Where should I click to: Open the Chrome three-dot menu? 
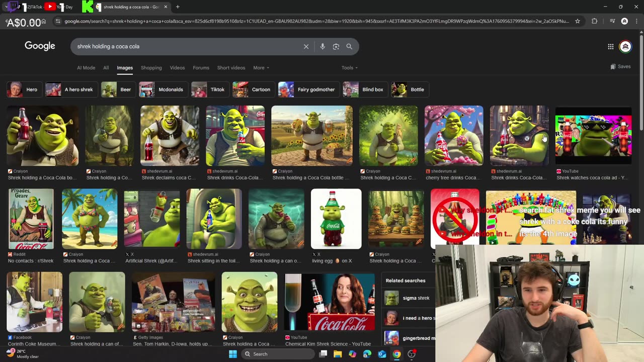coord(636,21)
